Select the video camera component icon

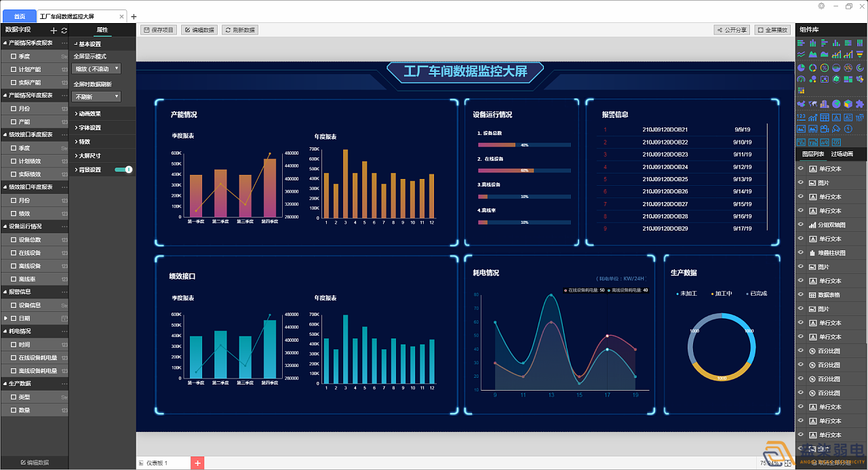click(825, 129)
